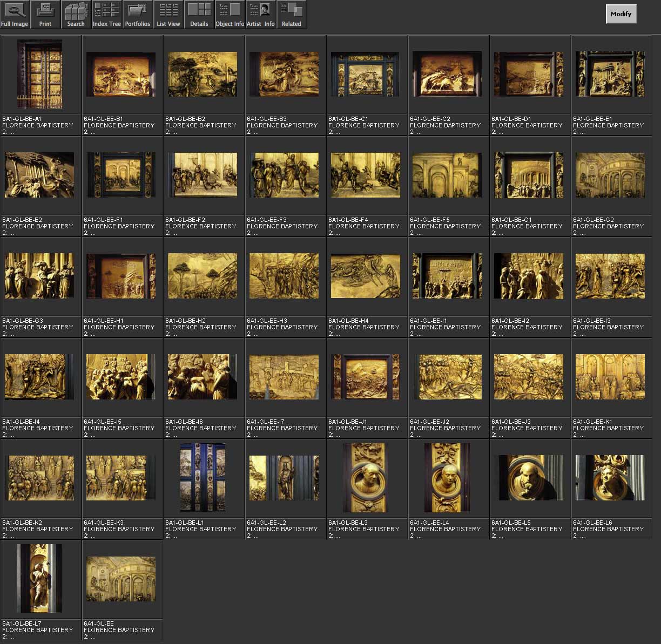The image size is (661, 644).
Task: Select thumbnail 6A1-GL-BE-I4
Action: (39, 377)
